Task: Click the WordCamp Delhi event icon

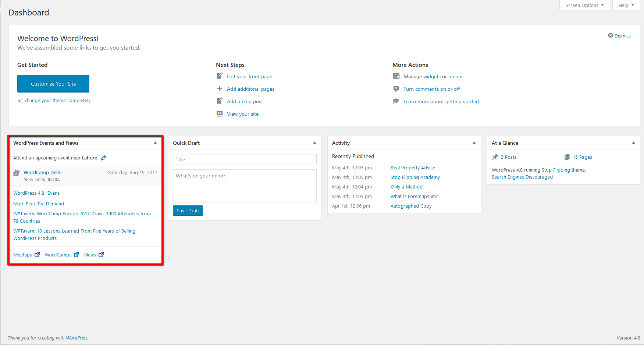Action: [17, 173]
